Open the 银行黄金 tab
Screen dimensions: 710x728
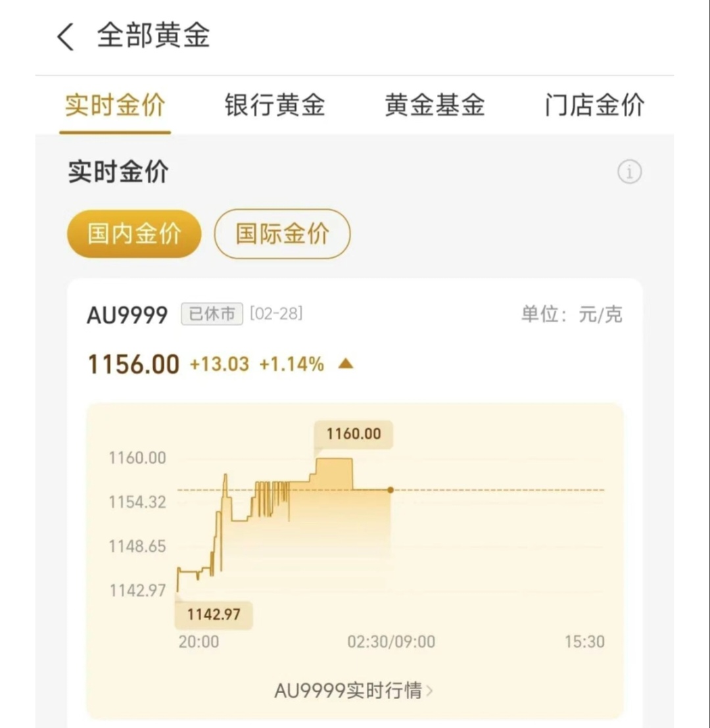point(275,105)
